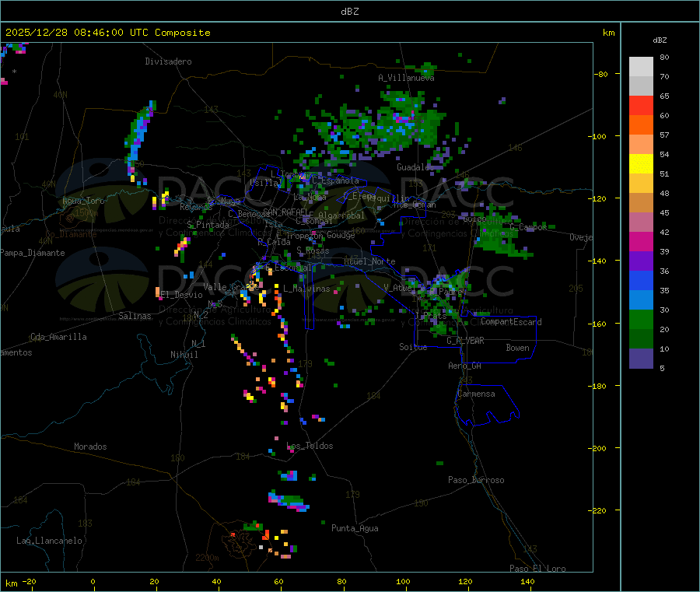Select the red 65 dBZ legend swatch

click(641, 105)
